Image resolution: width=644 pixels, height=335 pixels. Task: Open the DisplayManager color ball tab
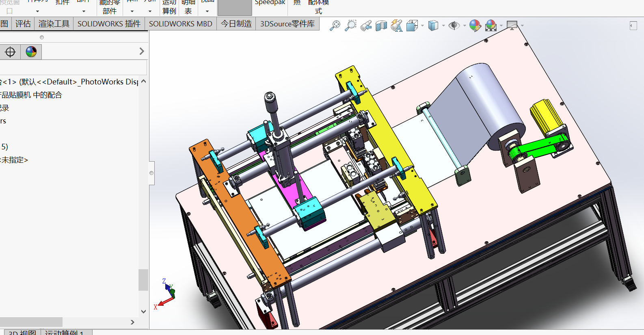31,52
